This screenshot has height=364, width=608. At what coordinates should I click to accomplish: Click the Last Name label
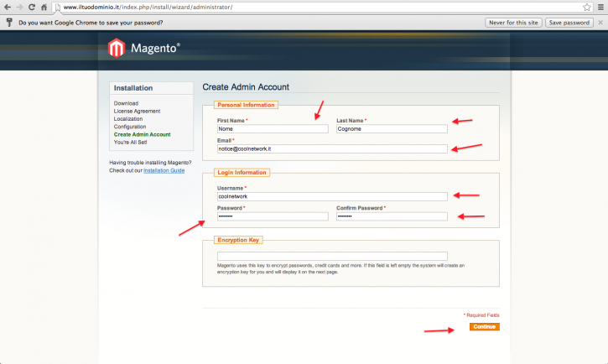[351, 121]
